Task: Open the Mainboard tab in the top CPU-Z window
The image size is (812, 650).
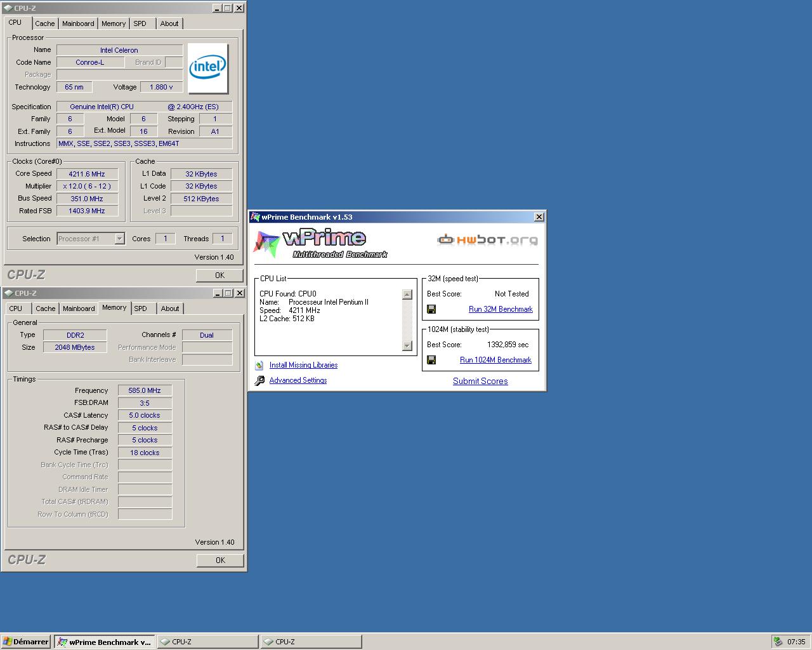Action: pos(78,23)
